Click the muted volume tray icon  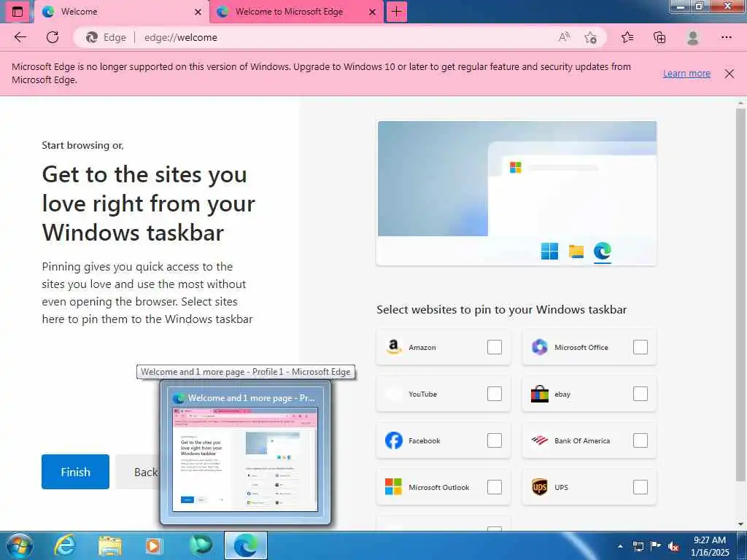(x=673, y=546)
